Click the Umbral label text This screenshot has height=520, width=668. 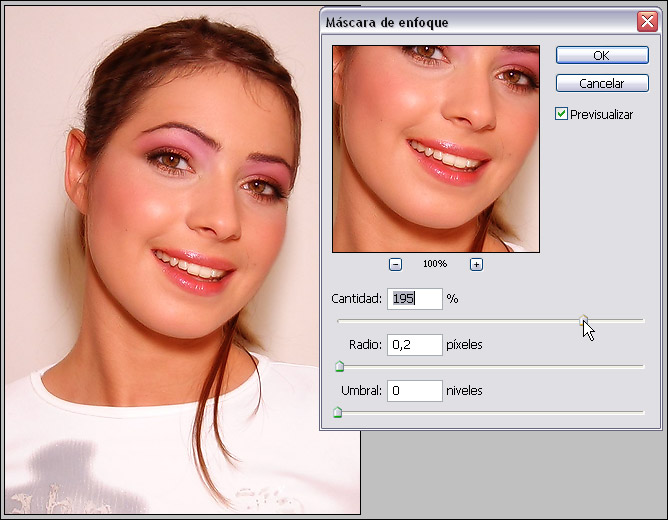pyautogui.click(x=360, y=390)
